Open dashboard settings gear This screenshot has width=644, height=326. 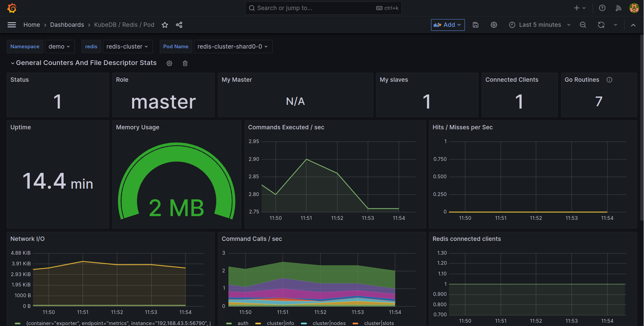pyautogui.click(x=494, y=25)
